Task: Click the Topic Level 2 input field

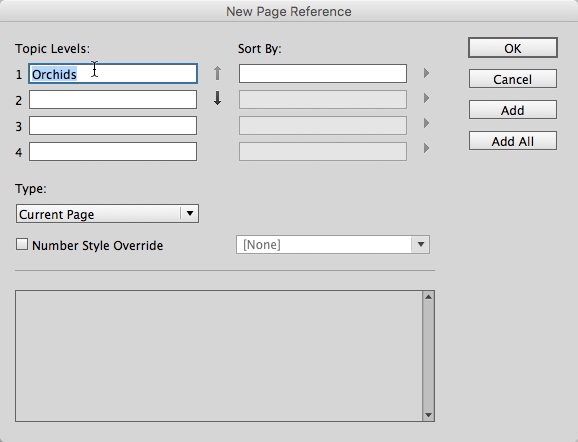Action: pos(113,100)
